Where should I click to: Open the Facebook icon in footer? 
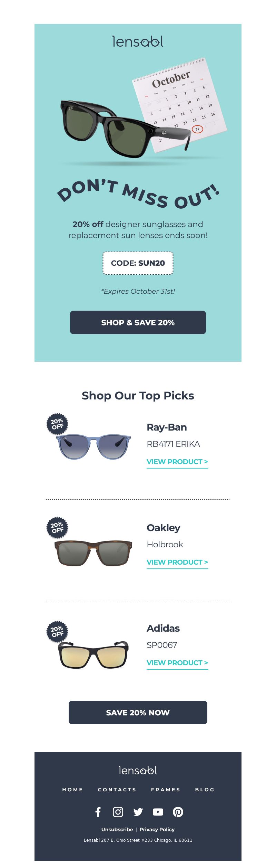pyautogui.click(x=98, y=812)
